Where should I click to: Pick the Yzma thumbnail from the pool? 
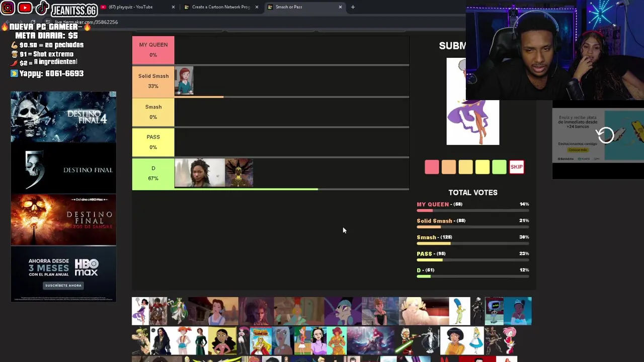[x=343, y=311]
